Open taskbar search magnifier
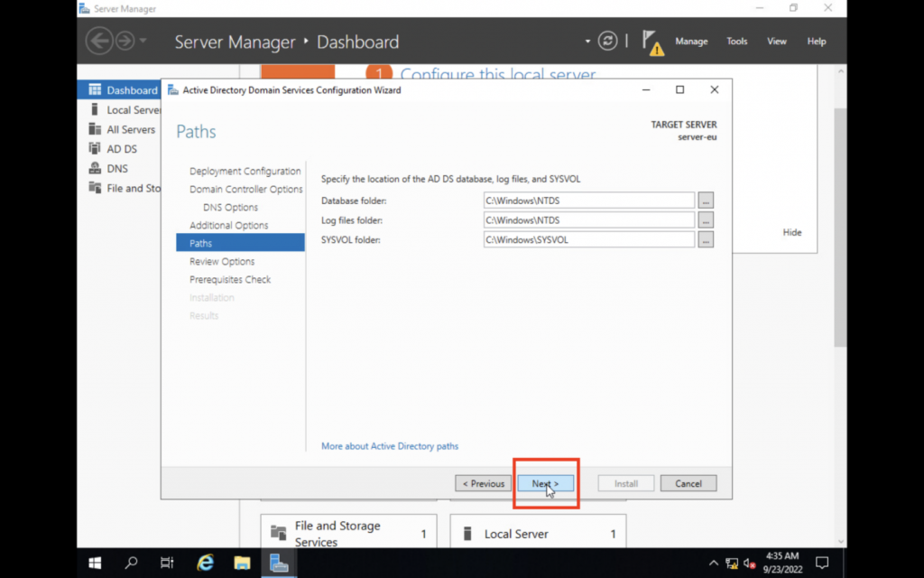The height and width of the screenshot is (578, 924). [132, 563]
